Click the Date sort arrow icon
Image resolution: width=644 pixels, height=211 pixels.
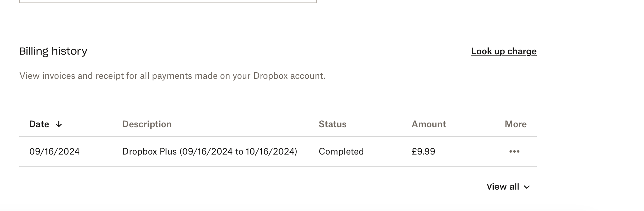[59, 124]
